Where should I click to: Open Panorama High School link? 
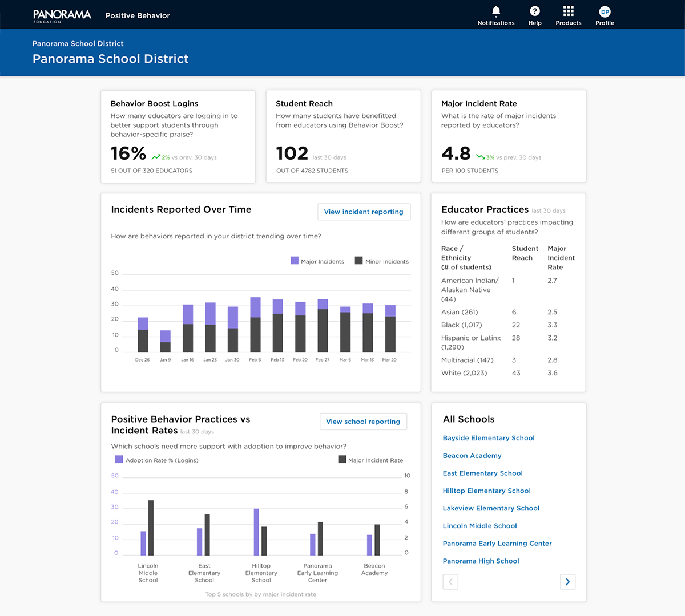click(481, 561)
